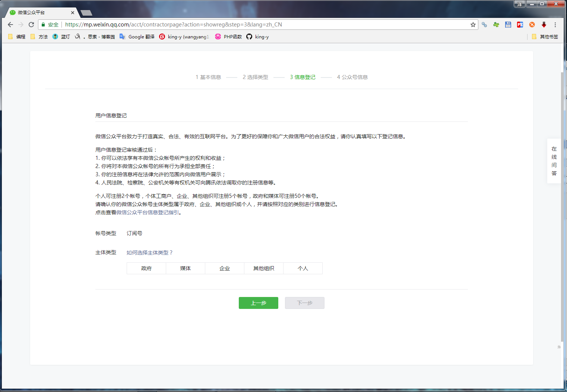567x392 pixels.
Task: Open GitHub king-y bookmark
Action: 258,37
